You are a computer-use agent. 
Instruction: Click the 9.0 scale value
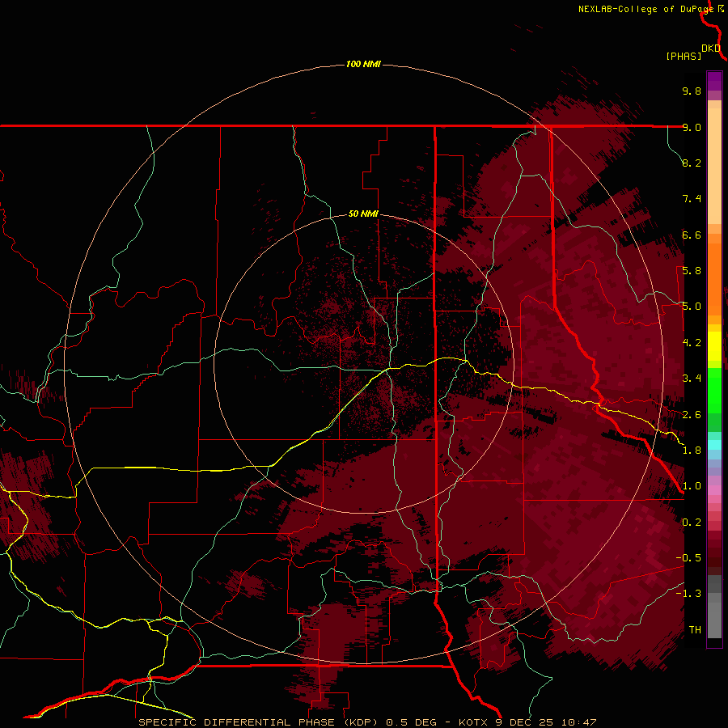[692, 127]
